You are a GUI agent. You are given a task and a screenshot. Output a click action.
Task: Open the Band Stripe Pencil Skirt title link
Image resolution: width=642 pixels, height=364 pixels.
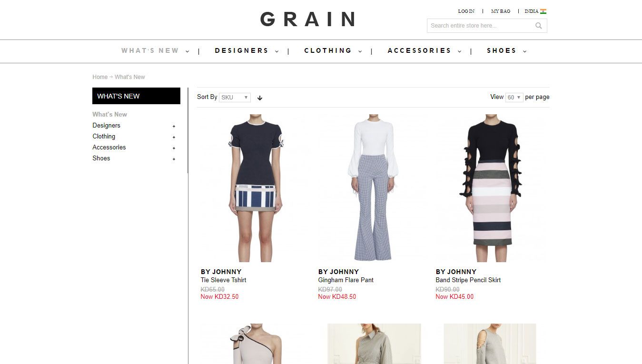pos(468,280)
